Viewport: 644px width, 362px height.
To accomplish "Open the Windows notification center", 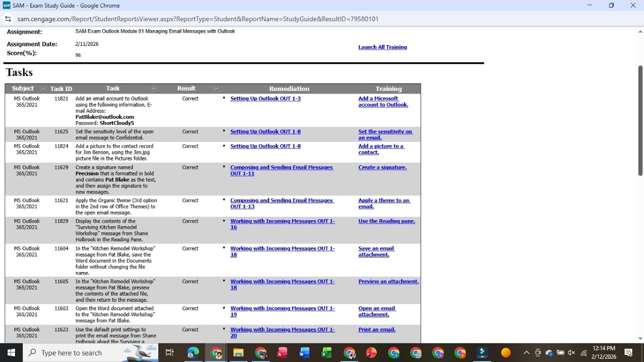I will 628,352.
